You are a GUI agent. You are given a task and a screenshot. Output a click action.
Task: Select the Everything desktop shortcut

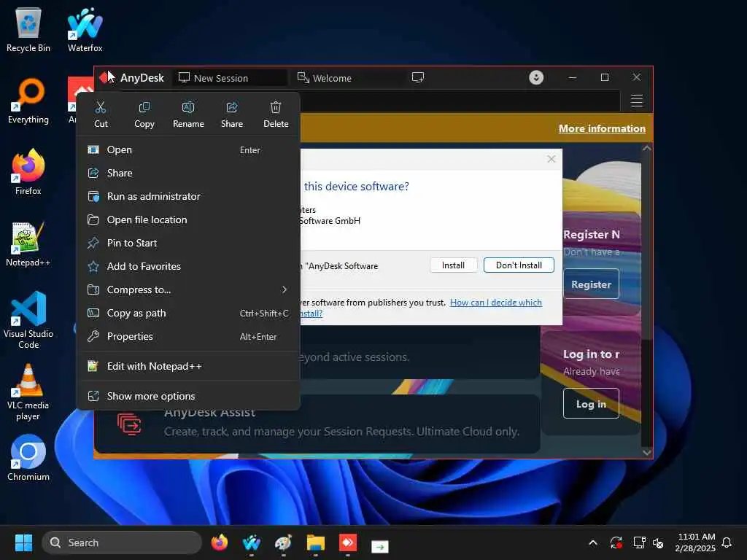pos(28,101)
